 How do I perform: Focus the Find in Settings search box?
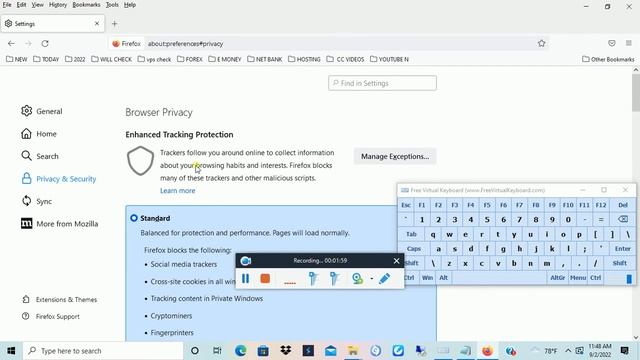382,83
